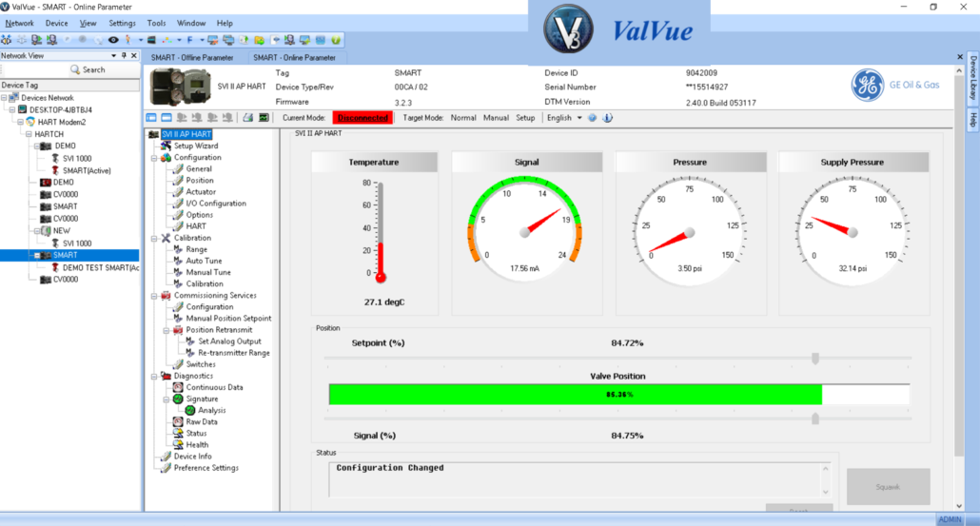Click the blue info icon after English
The height and width of the screenshot is (526, 980).
607,118
